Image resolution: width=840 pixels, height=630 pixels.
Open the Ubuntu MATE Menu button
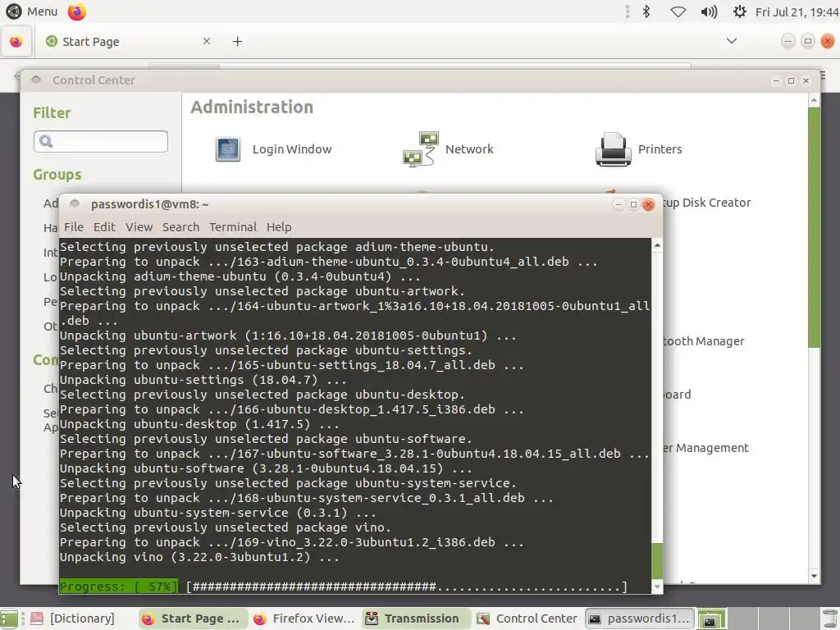pos(32,11)
